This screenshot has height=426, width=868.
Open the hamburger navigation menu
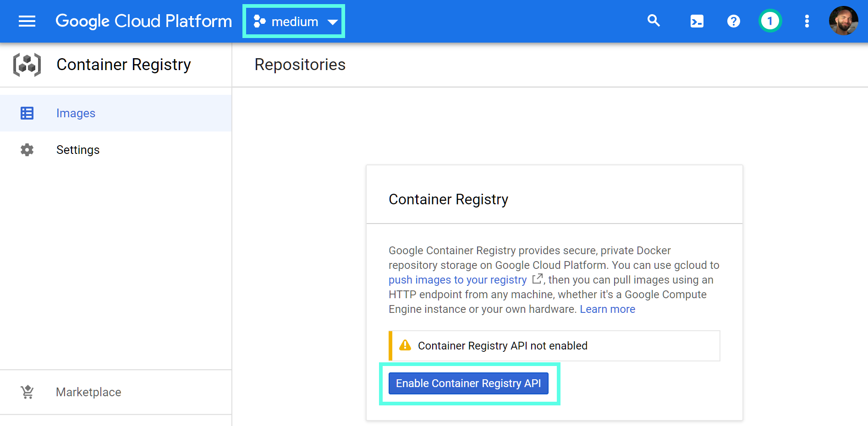click(27, 21)
